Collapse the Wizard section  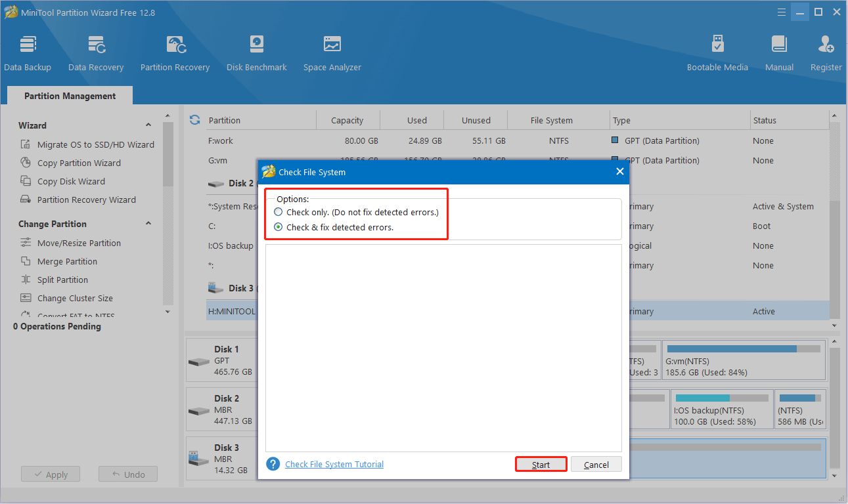[148, 125]
